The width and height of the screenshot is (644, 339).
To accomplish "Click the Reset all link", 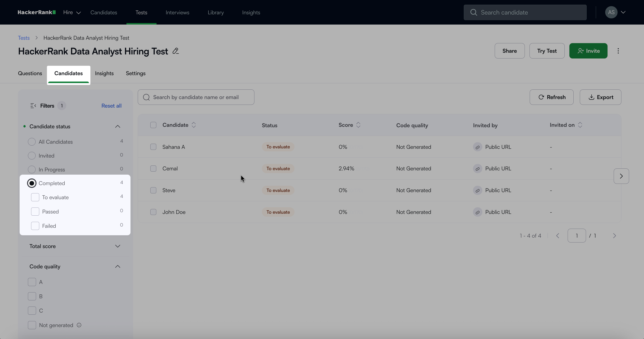I will [x=111, y=106].
